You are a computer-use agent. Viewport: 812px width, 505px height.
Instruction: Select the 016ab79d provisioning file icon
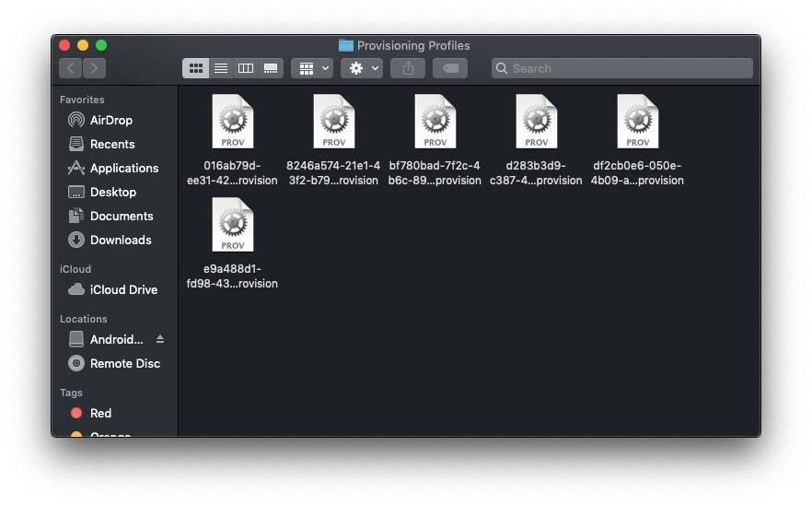click(x=233, y=122)
